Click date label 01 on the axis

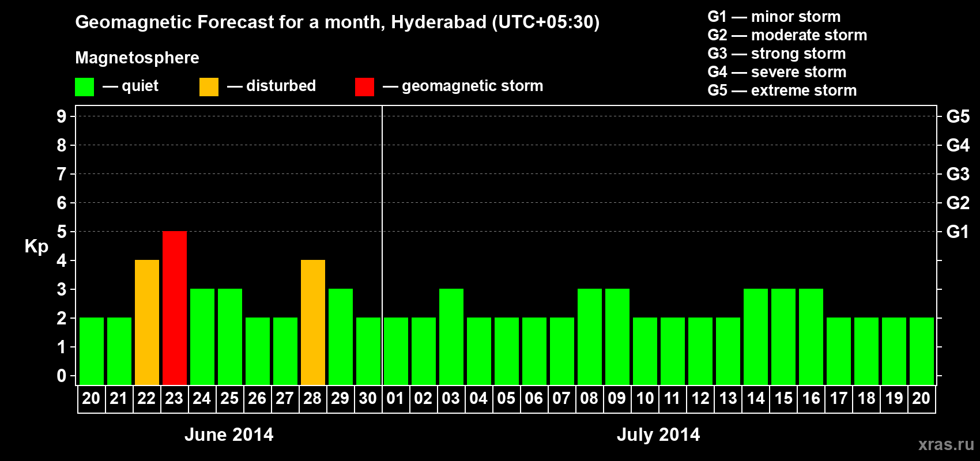[x=395, y=399]
